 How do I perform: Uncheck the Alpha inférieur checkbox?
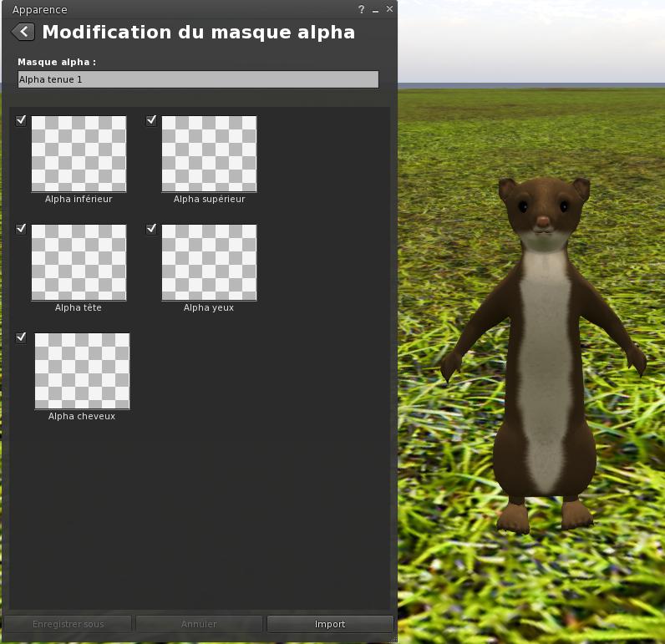21,120
